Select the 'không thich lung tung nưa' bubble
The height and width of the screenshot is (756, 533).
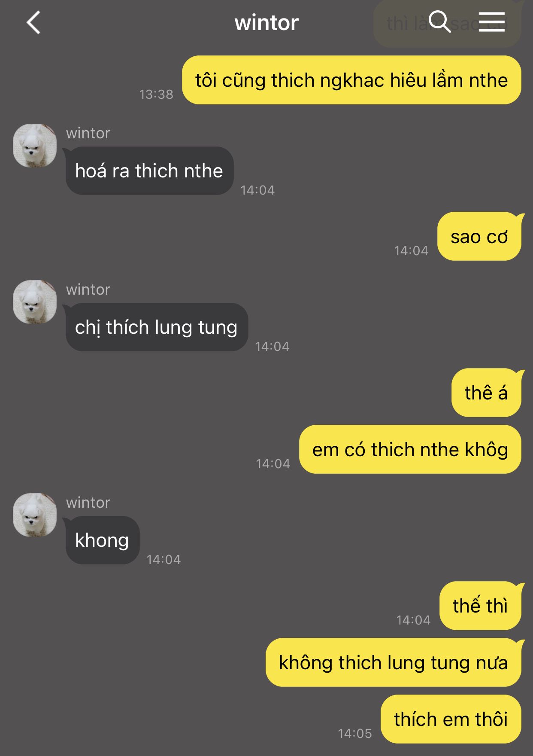point(394,662)
